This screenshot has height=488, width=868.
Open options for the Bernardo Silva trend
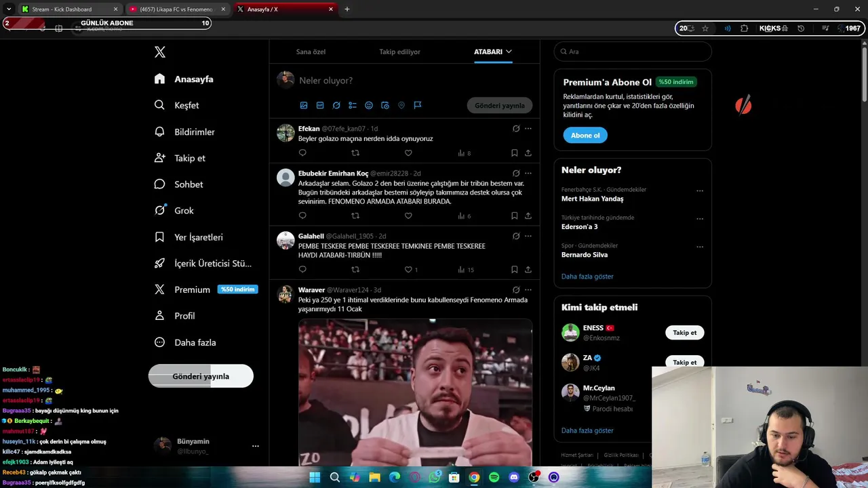pyautogui.click(x=700, y=247)
